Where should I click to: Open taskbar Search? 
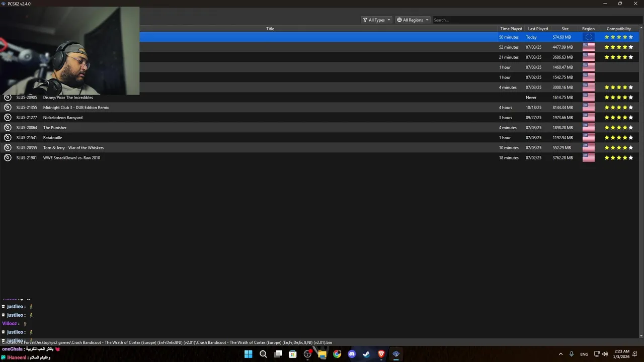point(263,354)
